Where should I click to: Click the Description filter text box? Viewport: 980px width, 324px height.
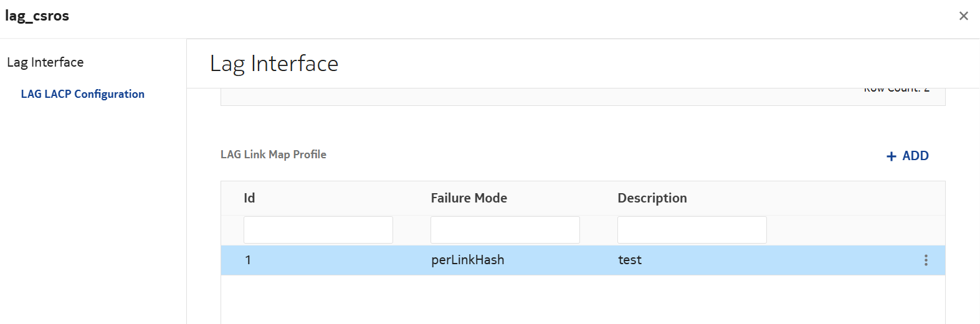coord(692,230)
